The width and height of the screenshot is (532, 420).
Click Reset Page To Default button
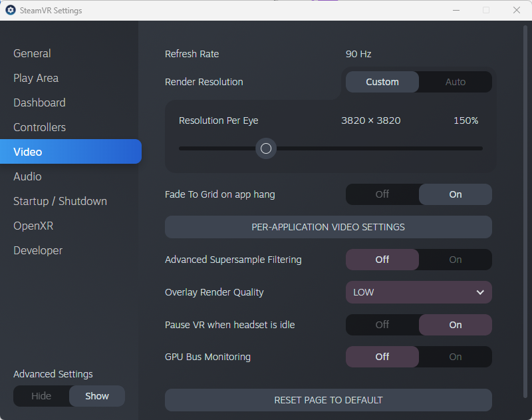point(329,400)
